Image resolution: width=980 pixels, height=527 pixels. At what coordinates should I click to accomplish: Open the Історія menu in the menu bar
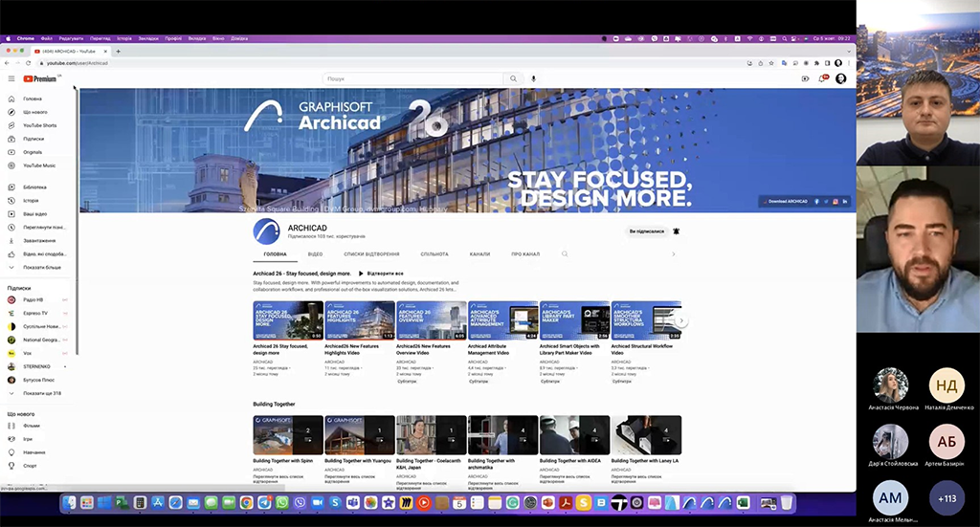tap(124, 38)
